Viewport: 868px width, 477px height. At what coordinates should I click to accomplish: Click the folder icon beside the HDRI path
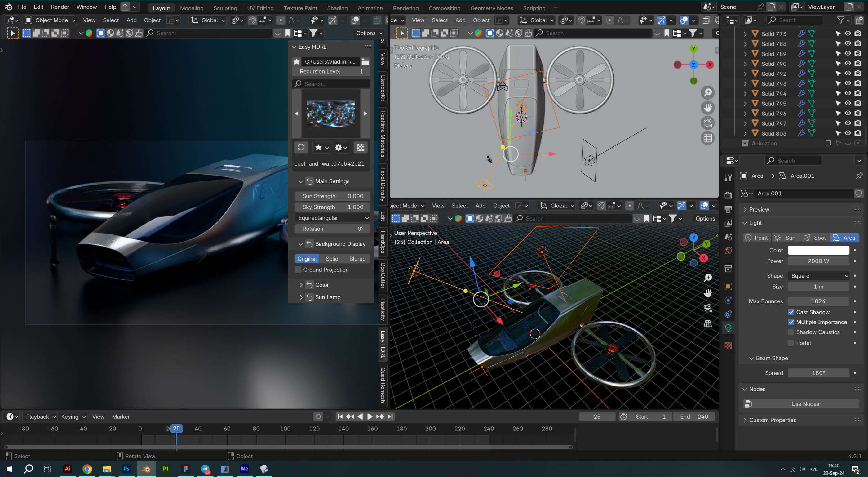pyautogui.click(x=365, y=61)
